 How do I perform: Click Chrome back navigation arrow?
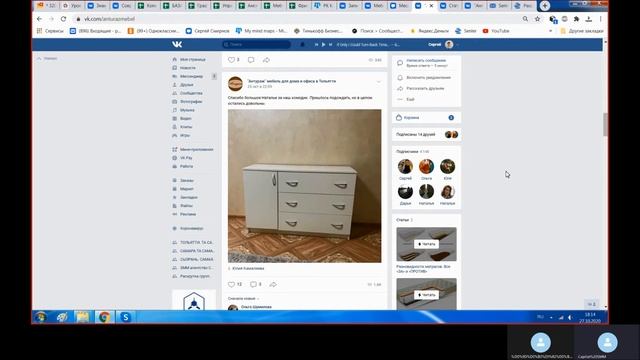39,19
